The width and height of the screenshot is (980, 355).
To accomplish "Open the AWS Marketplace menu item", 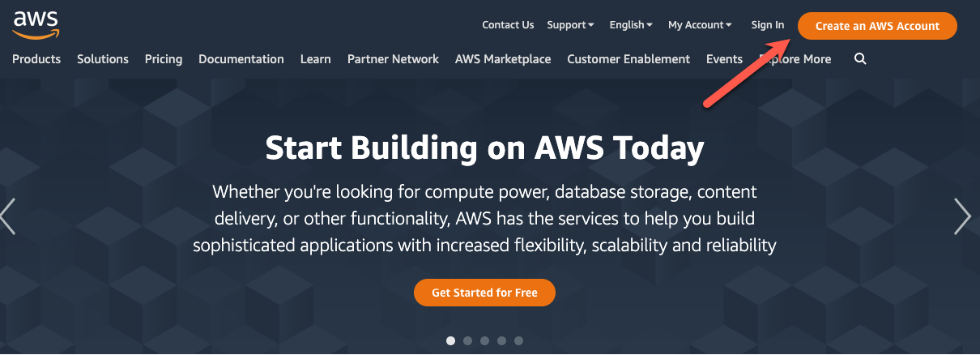I will point(503,59).
